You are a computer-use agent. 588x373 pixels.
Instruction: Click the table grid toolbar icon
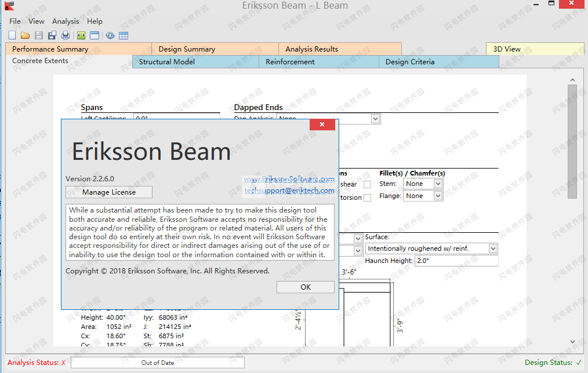pyautogui.click(x=124, y=35)
